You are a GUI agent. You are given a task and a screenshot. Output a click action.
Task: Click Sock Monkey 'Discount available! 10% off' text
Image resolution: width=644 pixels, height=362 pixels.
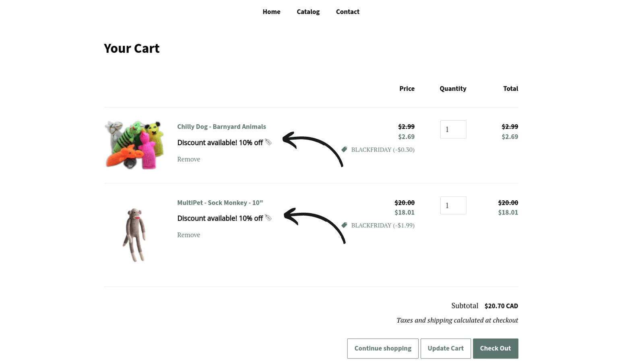pos(220,218)
